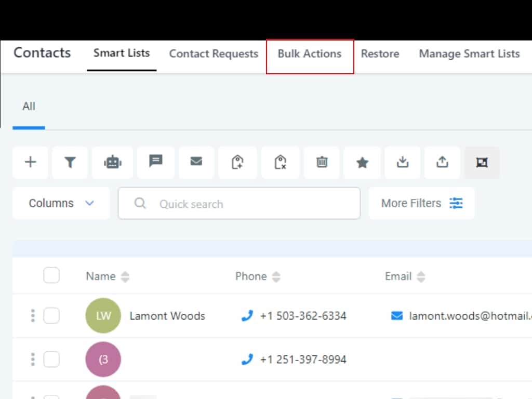Expand the Columns dropdown

point(61,203)
